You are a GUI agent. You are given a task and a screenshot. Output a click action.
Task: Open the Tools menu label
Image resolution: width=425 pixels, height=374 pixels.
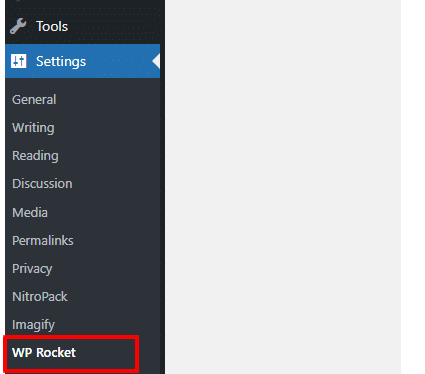point(52,26)
